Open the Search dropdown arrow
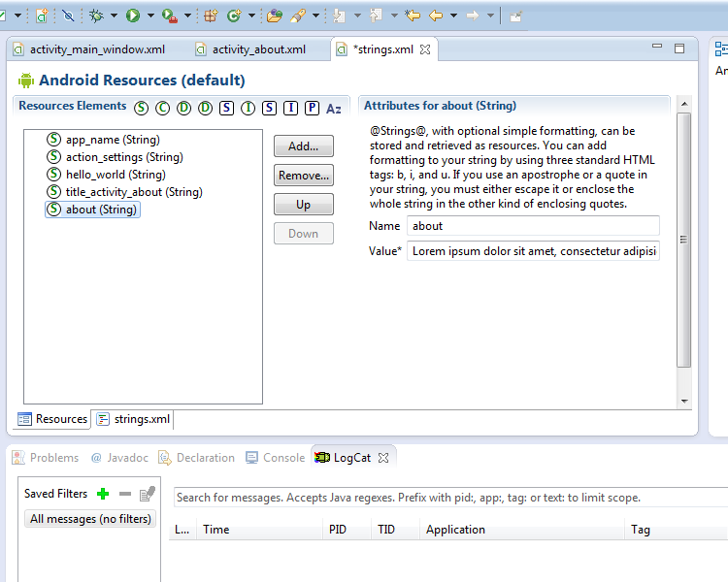This screenshot has width=728, height=582. pos(315,16)
